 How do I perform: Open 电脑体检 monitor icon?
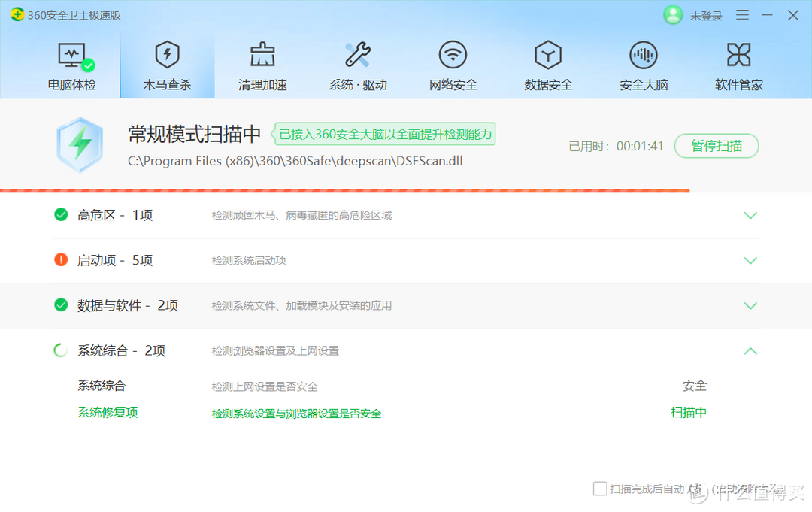[76, 57]
